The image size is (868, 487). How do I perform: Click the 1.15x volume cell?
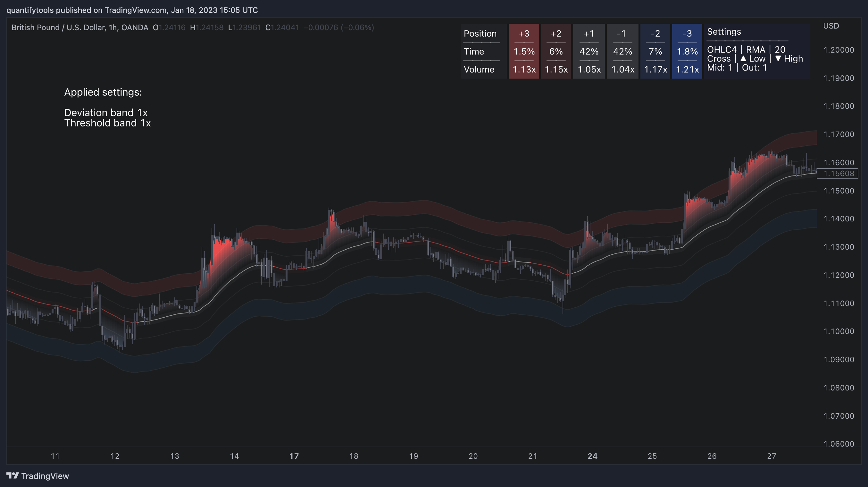tap(555, 70)
